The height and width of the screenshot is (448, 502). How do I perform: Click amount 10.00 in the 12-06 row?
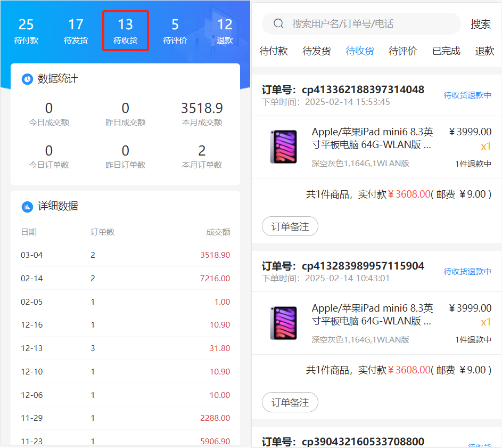220,395
